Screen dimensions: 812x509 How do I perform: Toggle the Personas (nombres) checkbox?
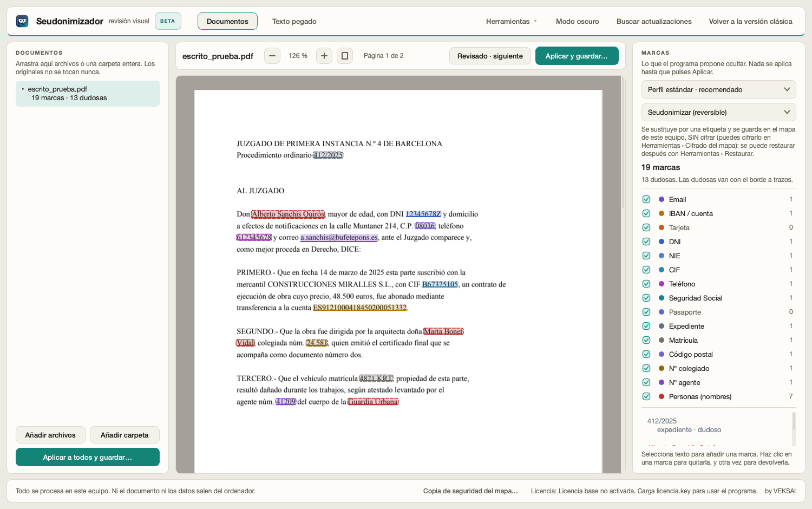pyautogui.click(x=646, y=396)
